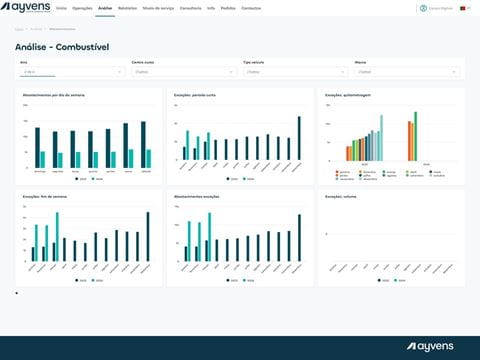Click the abril legend swatch in quilometragem chart
The height and width of the screenshot is (360, 480).
pyautogui.click(x=407, y=172)
